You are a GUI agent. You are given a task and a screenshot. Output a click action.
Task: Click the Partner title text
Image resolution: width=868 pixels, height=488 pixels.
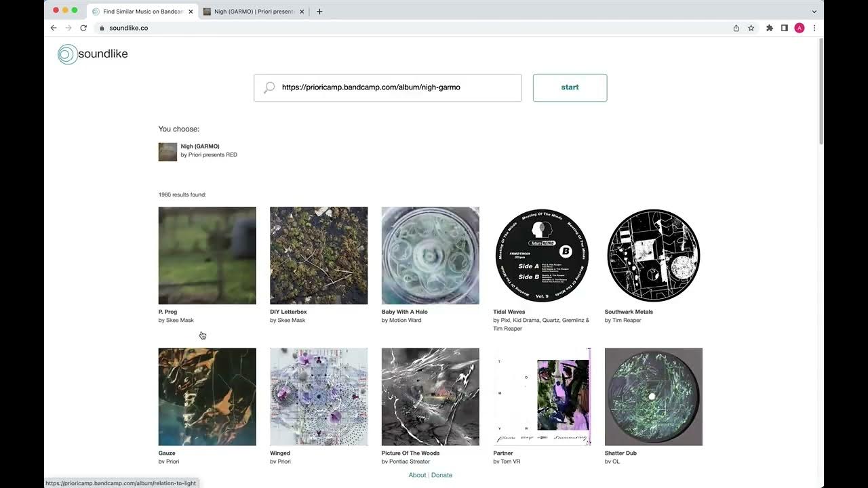[503, 453]
